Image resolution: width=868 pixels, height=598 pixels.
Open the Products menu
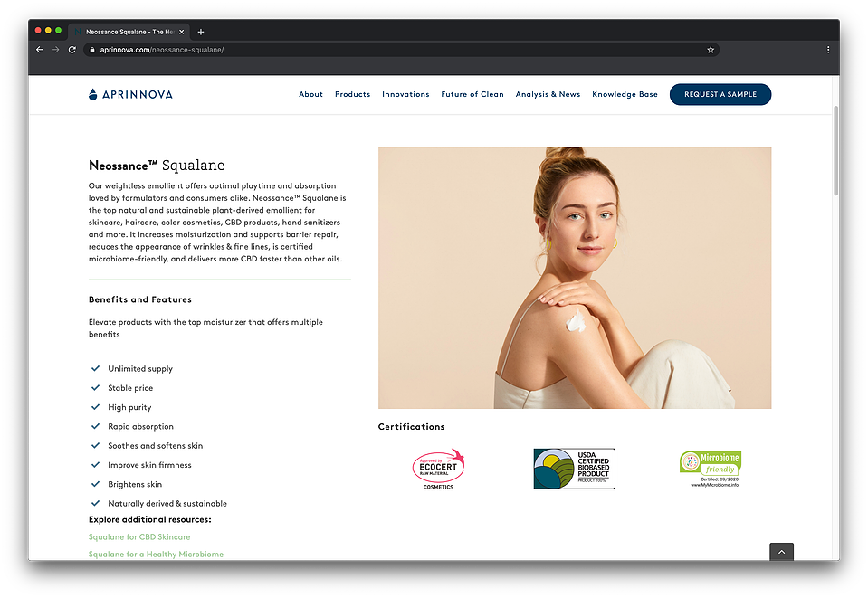(x=353, y=95)
